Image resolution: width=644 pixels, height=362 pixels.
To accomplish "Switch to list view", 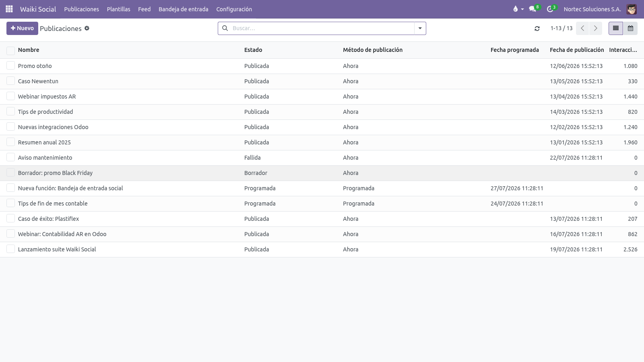I will pos(616,28).
